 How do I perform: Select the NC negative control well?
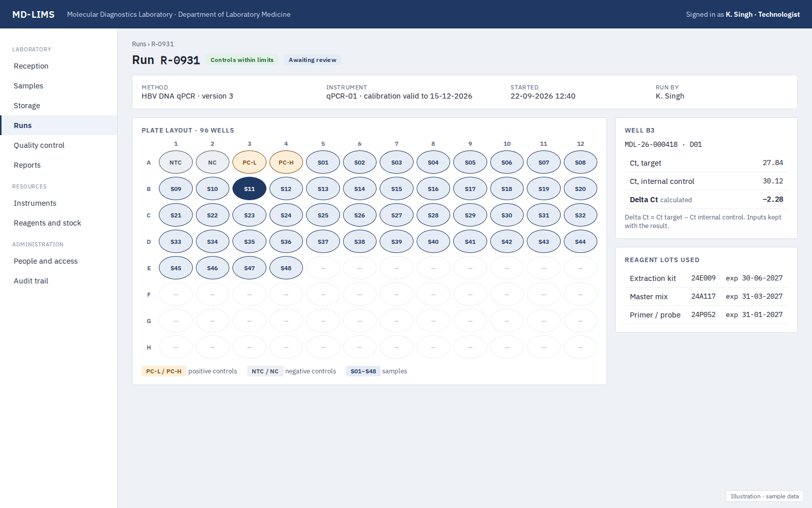coord(213,163)
